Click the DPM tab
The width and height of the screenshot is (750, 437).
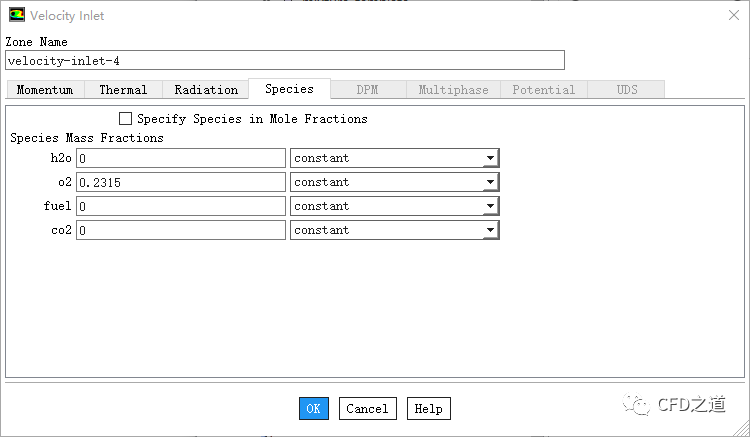(x=367, y=90)
